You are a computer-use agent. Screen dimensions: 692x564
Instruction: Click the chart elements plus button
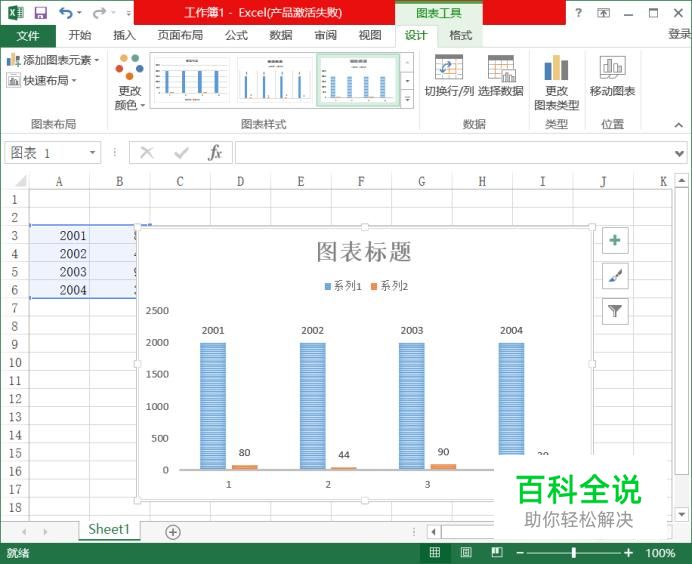[615, 241]
